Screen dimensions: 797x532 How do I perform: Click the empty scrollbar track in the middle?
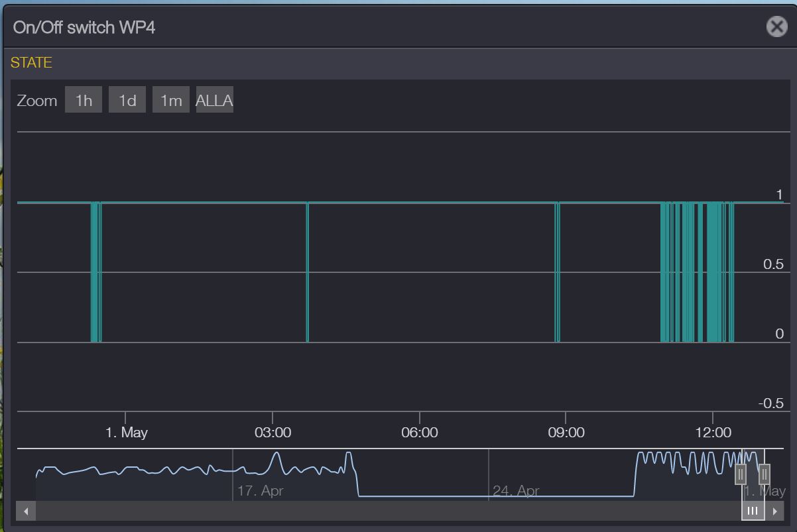tap(385, 511)
